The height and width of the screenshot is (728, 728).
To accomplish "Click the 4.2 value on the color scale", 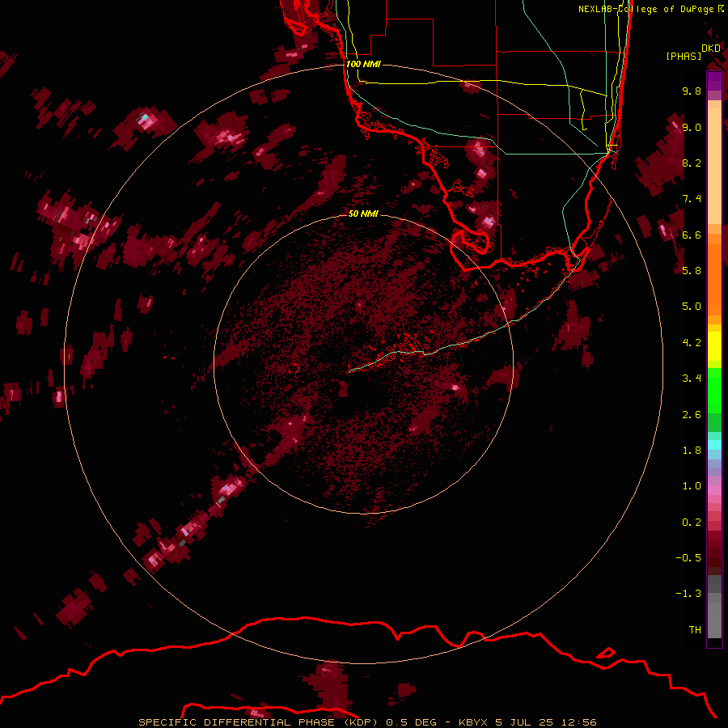I will [692, 343].
